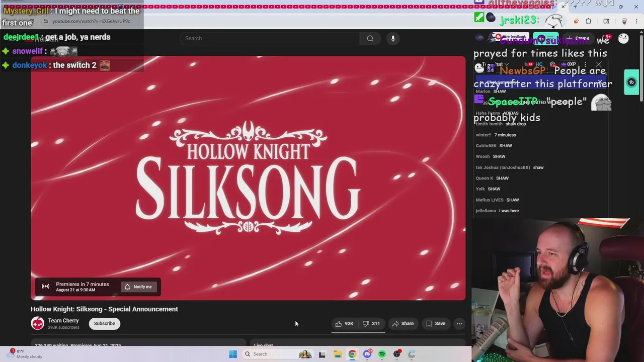
Task: Save the video to a playlist
Action: (436, 324)
